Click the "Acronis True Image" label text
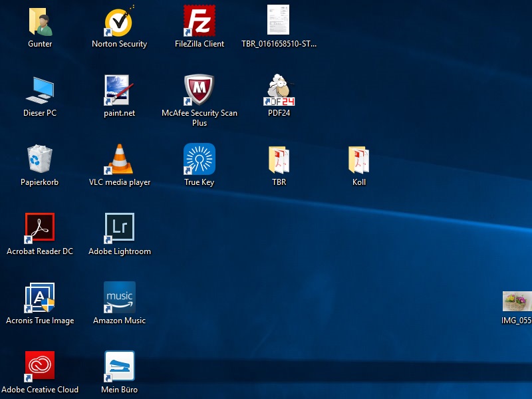This screenshot has width=532, height=399. pos(40,321)
